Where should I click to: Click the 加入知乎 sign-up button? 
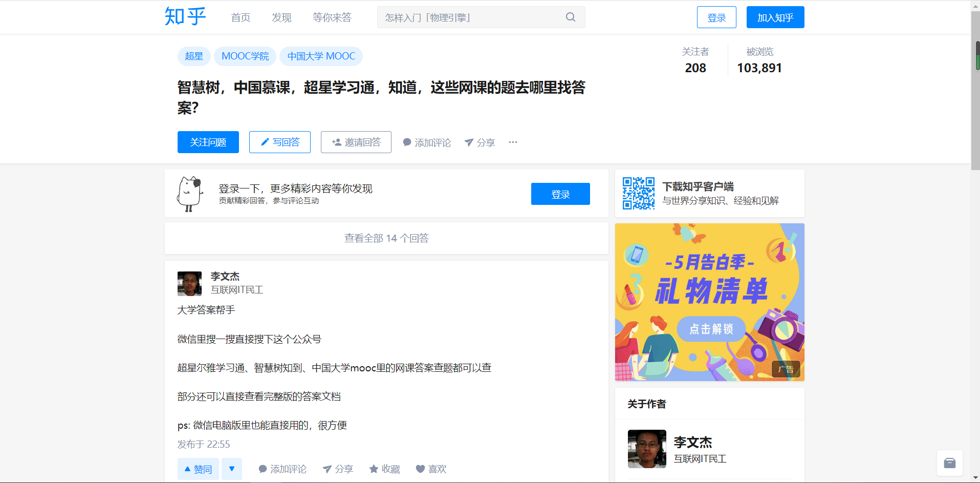tap(775, 17)
